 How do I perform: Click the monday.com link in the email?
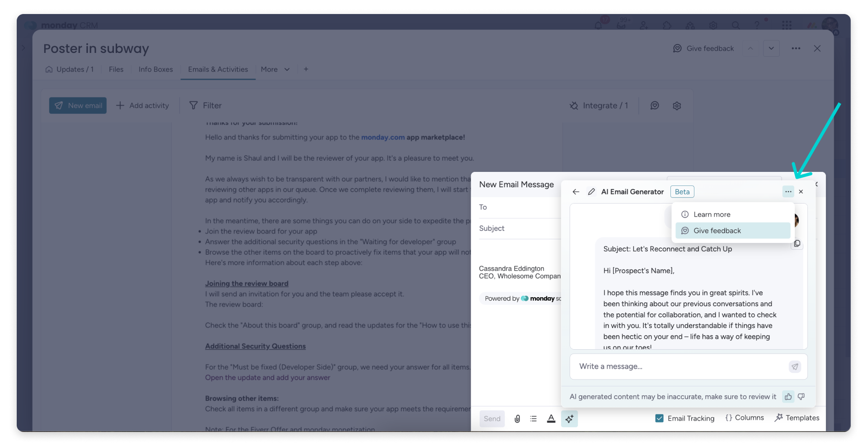[383, 138]
